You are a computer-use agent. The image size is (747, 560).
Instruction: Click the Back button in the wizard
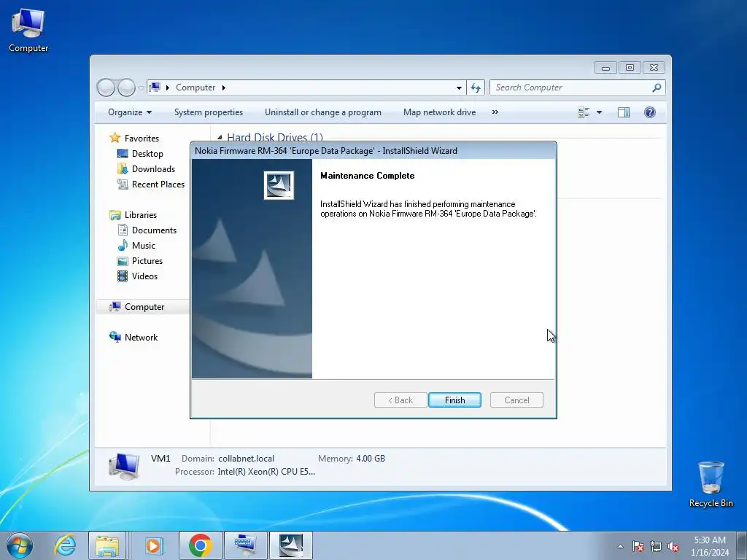(x=400, y=400)
